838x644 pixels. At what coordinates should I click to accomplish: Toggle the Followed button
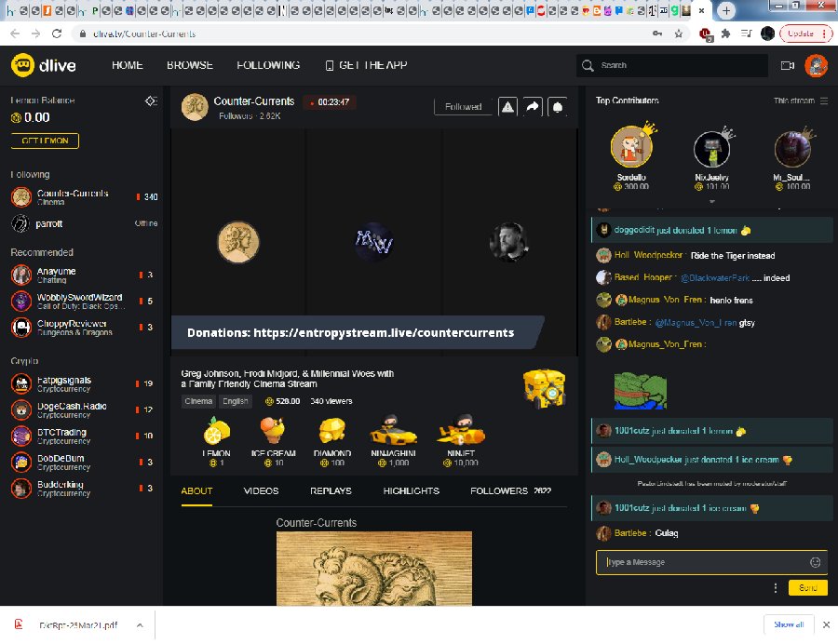[x=463, y=107]
